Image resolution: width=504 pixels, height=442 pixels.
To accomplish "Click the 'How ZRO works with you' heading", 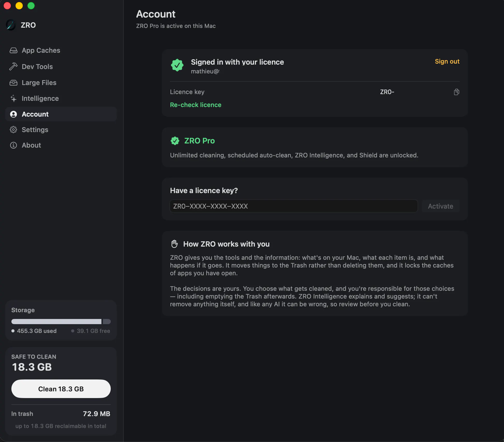I will coord(226,244).
